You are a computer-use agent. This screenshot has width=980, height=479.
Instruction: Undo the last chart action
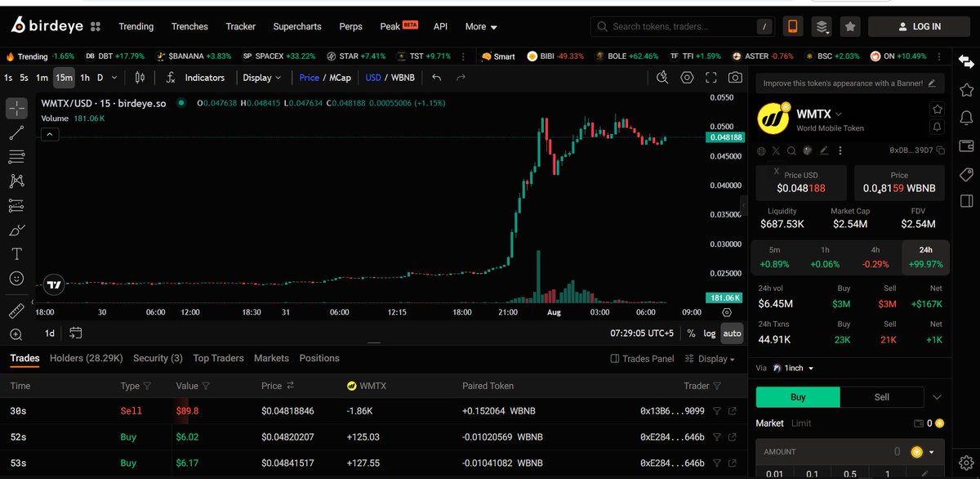tap(437, 78)
